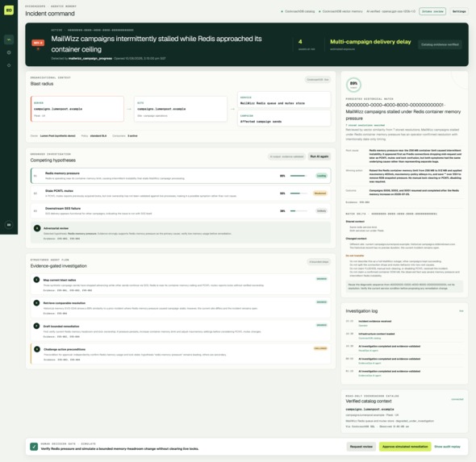Viewport: 476px width, 462px height.
Task: Click the green checkmark in human decision gate
Action: [x=34, y=447]
